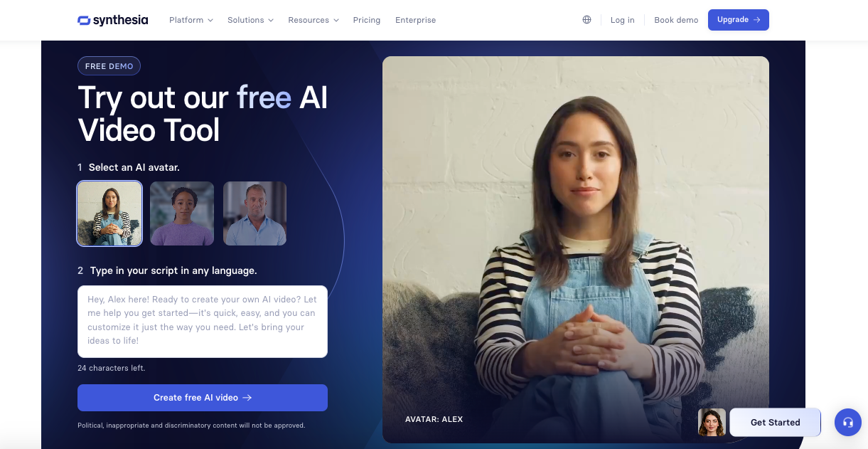Open the Enterprise menu item

pos(416,20)
